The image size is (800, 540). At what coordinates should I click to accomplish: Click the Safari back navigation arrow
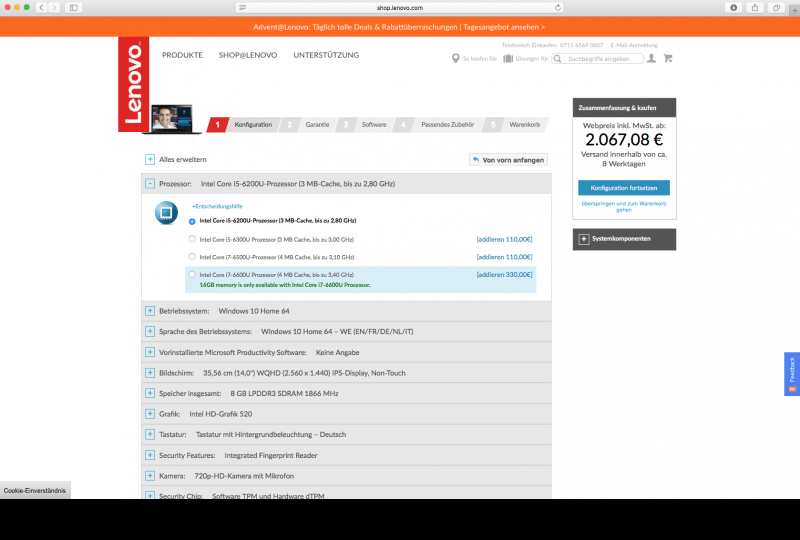(42, 8)
